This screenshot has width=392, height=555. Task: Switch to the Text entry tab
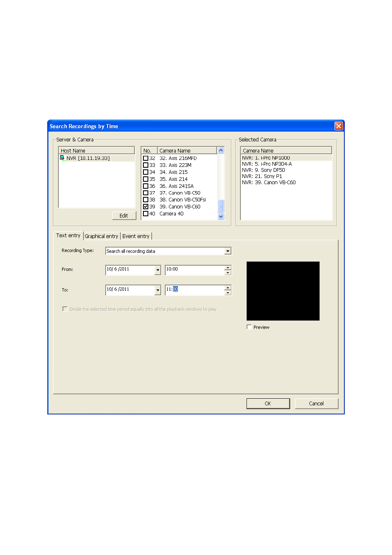68,236
